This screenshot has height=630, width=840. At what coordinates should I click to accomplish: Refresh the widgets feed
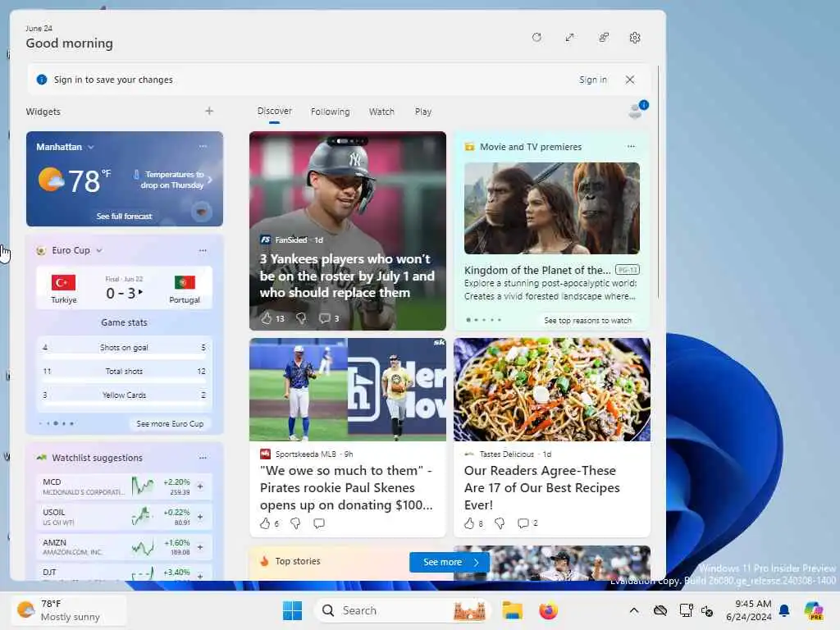(536, 38)
